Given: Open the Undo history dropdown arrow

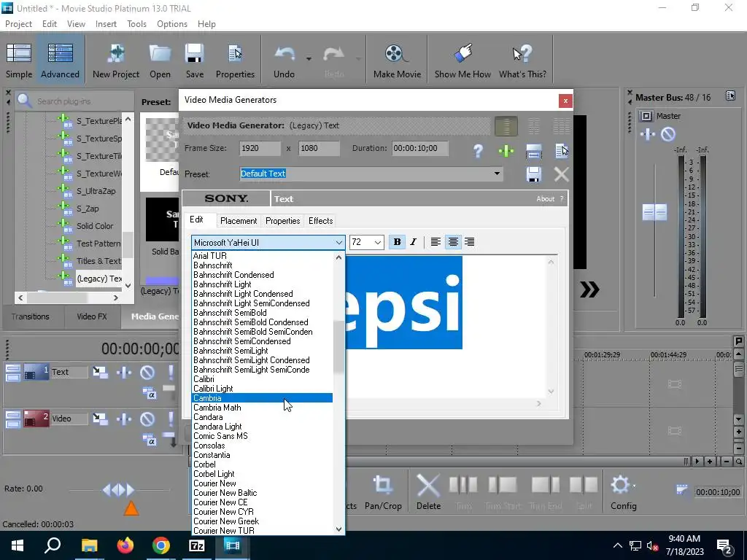Looking at the screenshot, I should click(309, 59).
